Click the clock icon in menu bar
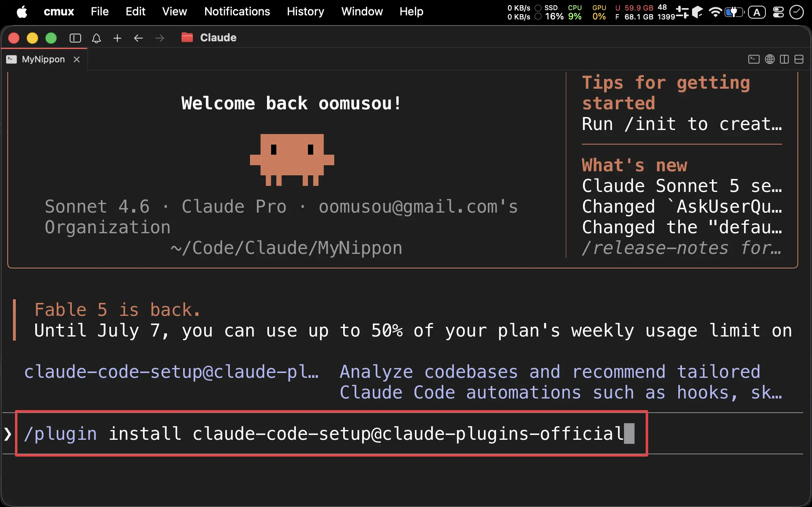This screenshot has height=507, width=812. tap(797, 12)
